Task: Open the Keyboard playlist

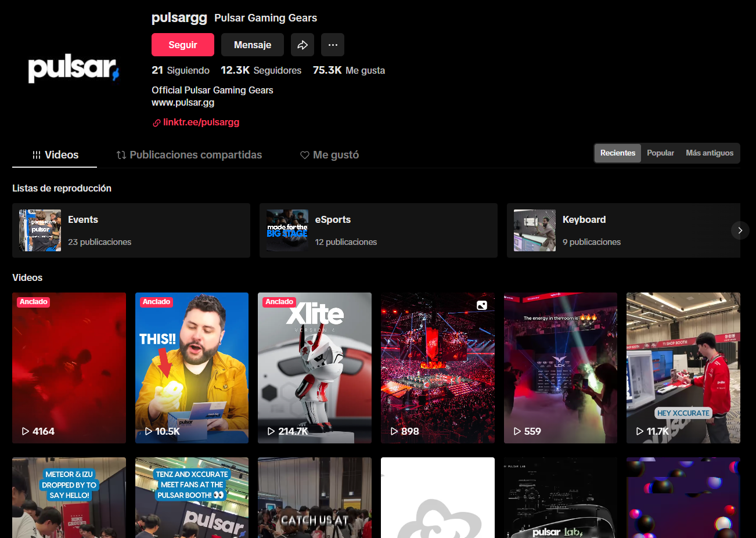Action: pyautogui.click(x=624, y=230)
